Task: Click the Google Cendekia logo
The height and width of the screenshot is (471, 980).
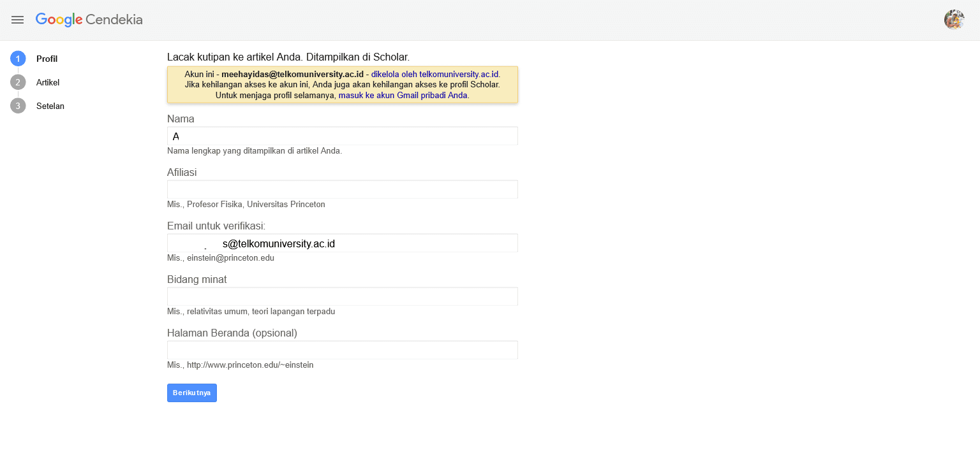Action: pyautogui.click(x=89, y=20)
